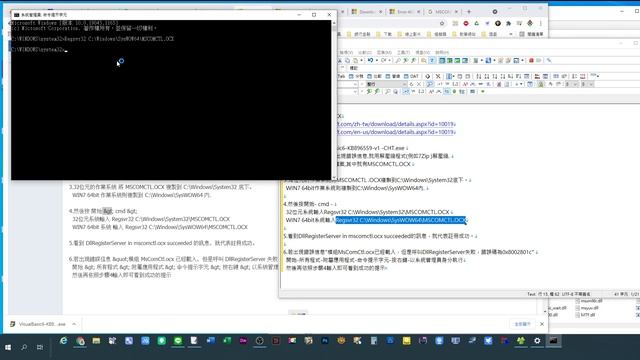Switch to the command prompt taskbar icon
The width and height of the screenshot is (640, 360).
pos(553,341)
